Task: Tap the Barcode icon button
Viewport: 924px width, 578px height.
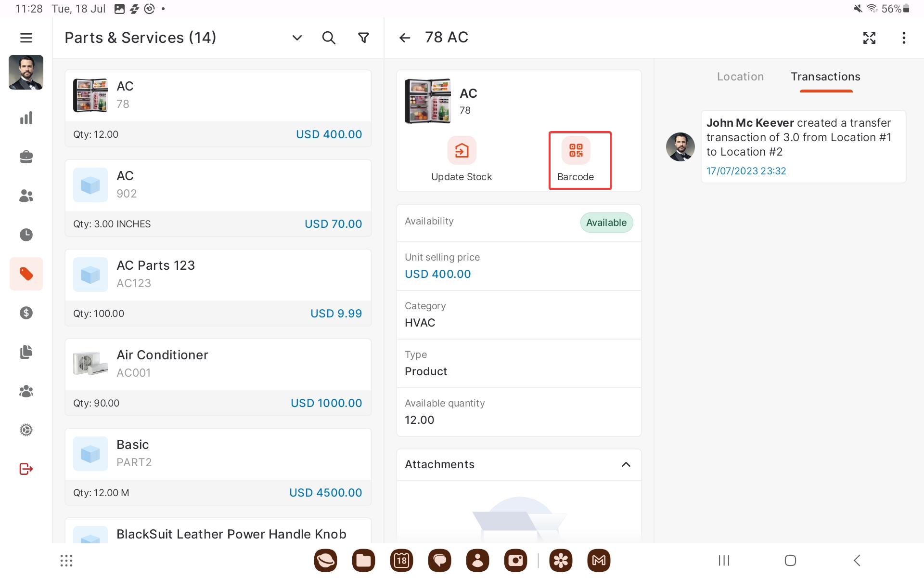Action: (x=576, y=151)
